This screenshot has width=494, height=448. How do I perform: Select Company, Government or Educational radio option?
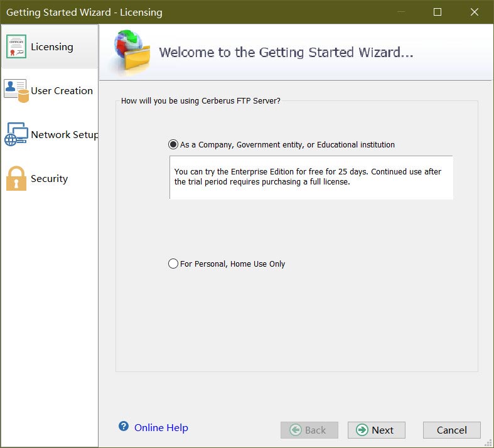click(x=173, y=144)
